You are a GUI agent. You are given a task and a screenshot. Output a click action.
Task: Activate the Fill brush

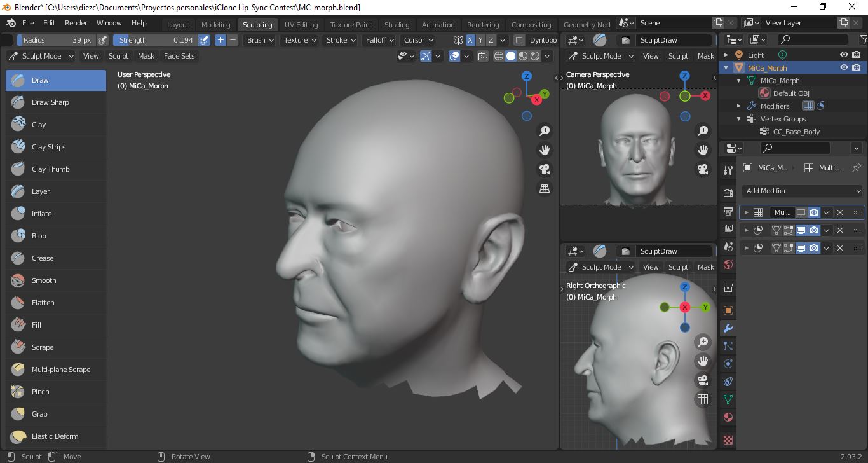(x=56, y=325)
